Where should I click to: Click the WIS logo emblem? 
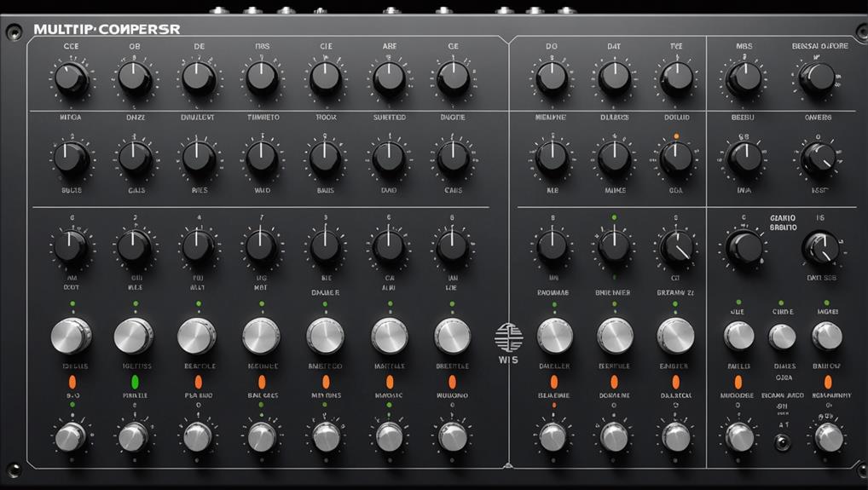point(508,338)
